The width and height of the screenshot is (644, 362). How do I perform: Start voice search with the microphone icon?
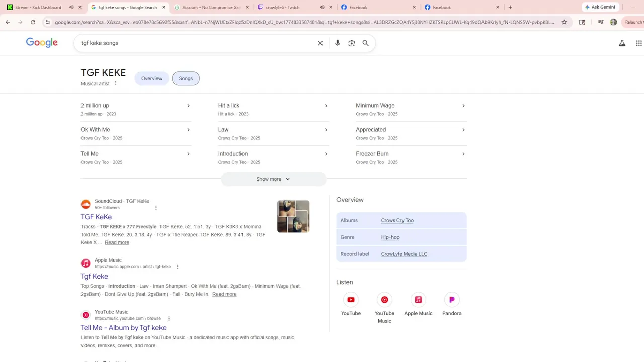pos(338,43)
